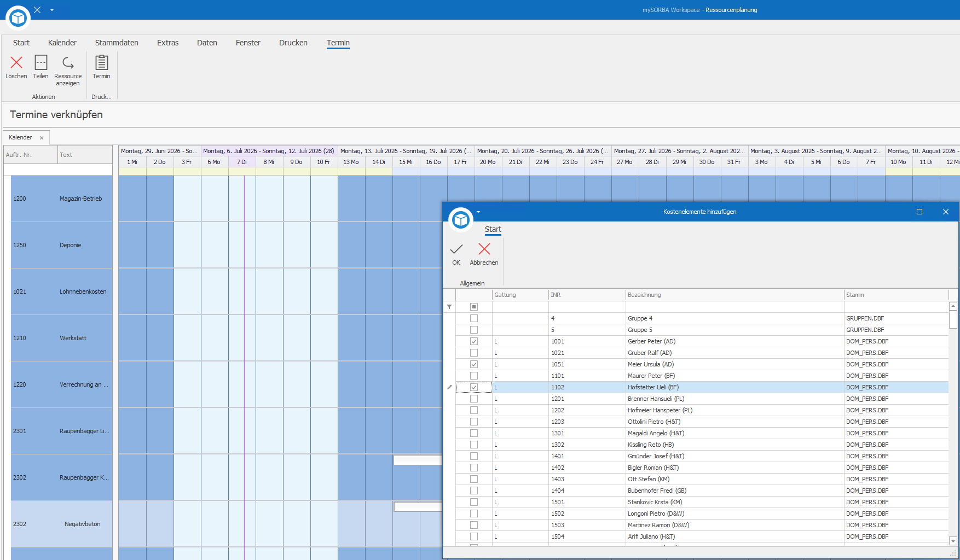Click the 7 Di day column header

pyautogui.click(x=242, y=162)
